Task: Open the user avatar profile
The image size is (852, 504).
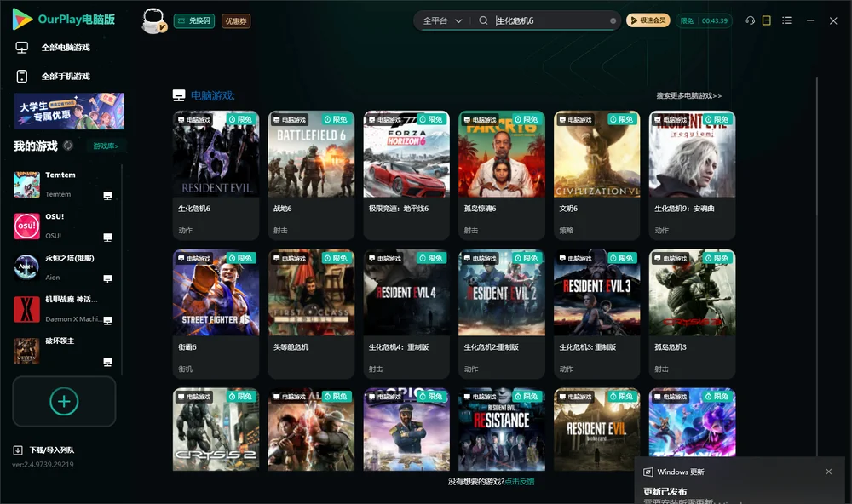Action: point(153,21)
